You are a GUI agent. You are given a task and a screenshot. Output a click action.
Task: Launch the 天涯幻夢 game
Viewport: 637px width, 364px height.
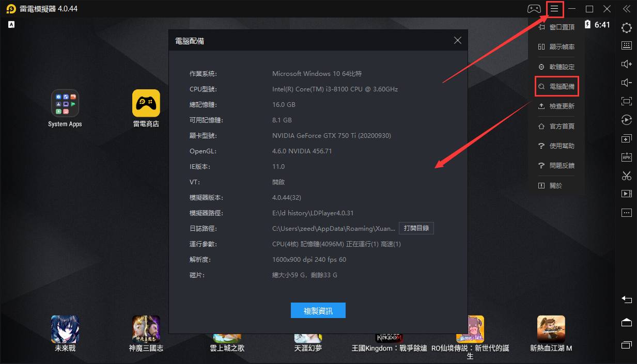click(308, 343)
